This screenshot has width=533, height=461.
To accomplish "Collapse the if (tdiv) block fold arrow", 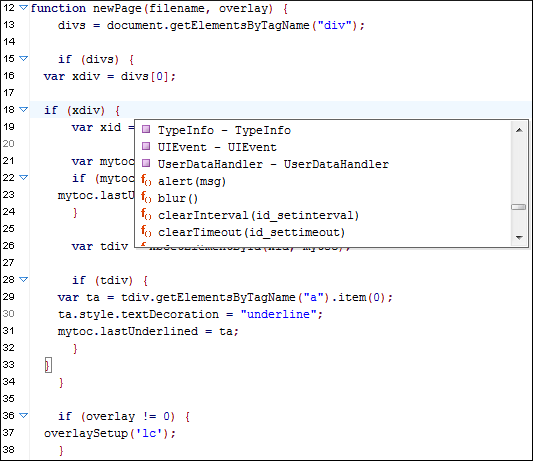I will tap(23, 279).
